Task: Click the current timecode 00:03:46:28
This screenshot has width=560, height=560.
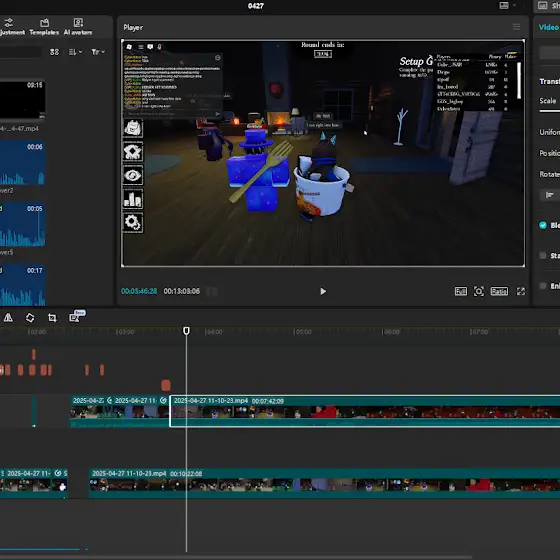Action: (139, 291)
